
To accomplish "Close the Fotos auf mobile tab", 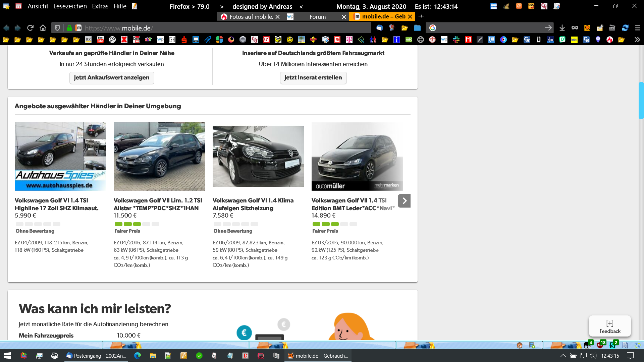I will pyautogui.click(x=277, y=17).
